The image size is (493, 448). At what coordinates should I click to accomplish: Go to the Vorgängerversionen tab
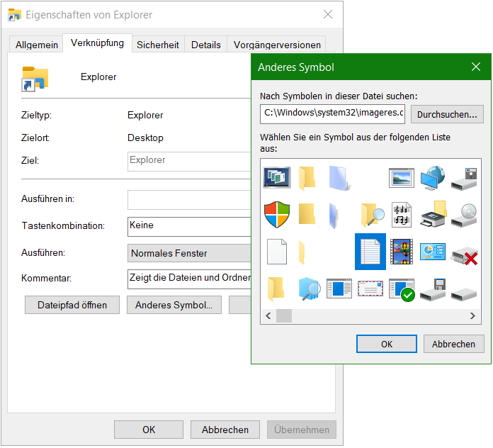(277, 45)
